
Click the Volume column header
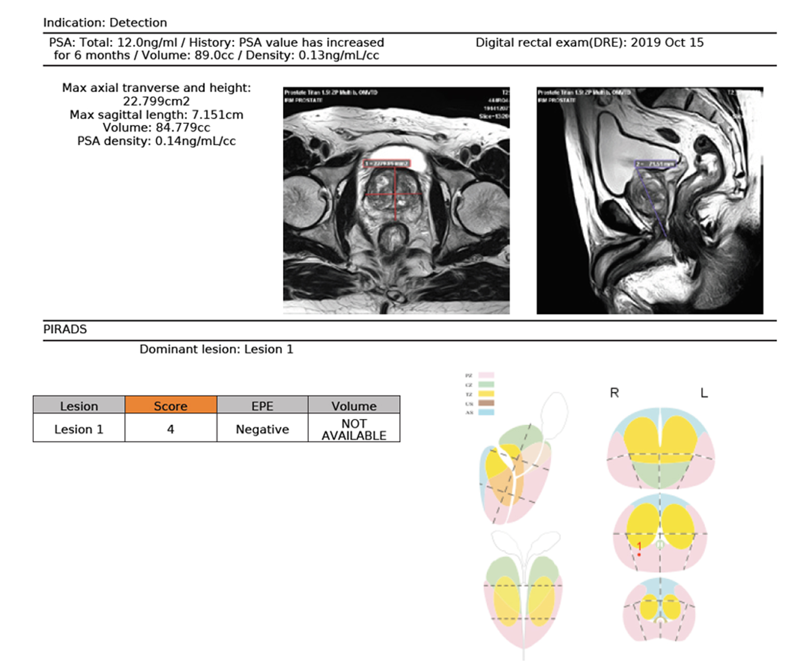[x=354, y=405]
